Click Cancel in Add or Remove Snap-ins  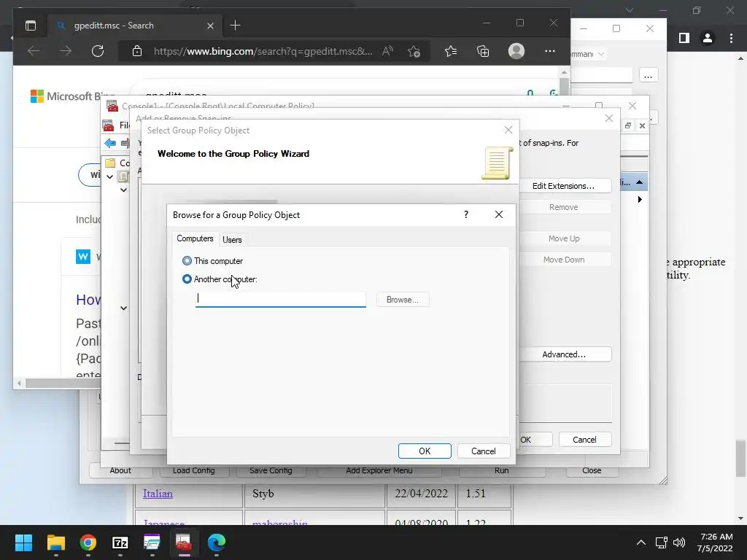click(x=584, y=440)
